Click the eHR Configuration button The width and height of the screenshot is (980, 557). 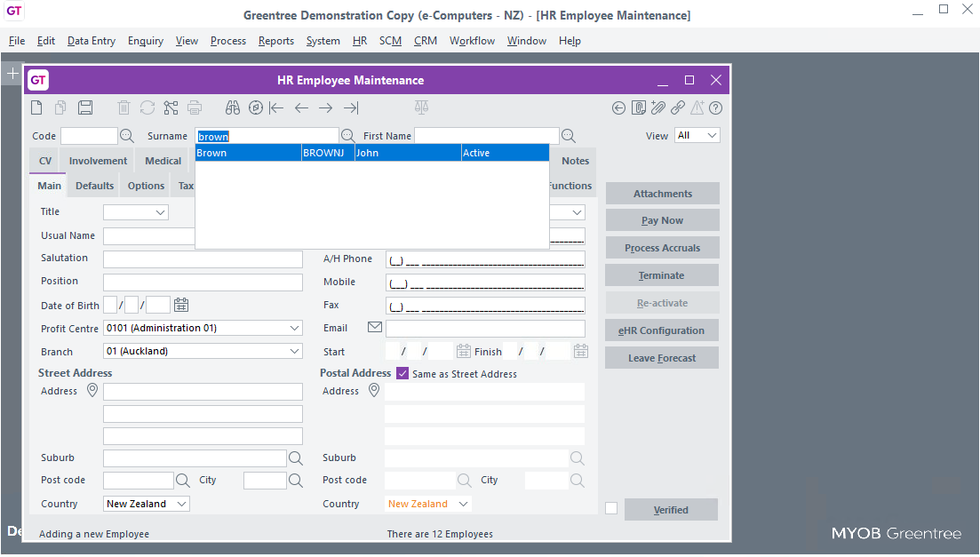(x=662, y=330)
